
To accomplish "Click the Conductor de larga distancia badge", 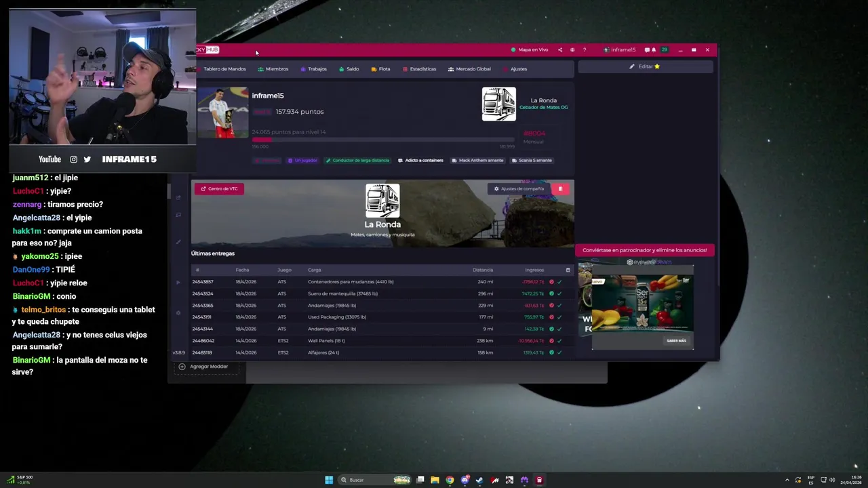I will 357,161.
